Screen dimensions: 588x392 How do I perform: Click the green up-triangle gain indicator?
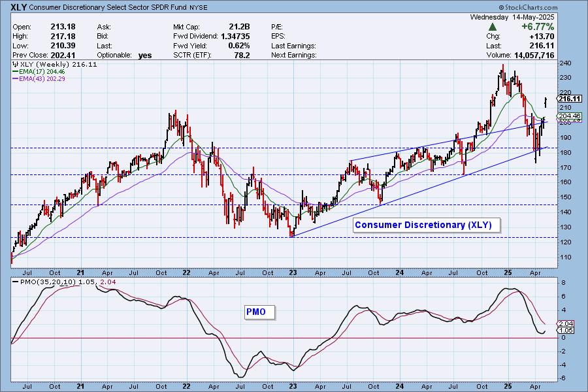tap(493, 27)
